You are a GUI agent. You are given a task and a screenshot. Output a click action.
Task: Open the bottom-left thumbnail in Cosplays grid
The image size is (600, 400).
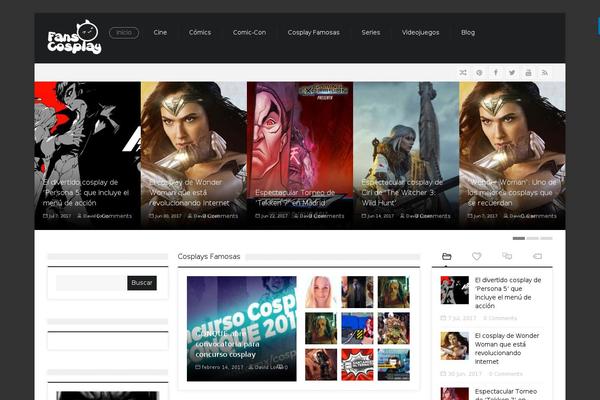321,365
